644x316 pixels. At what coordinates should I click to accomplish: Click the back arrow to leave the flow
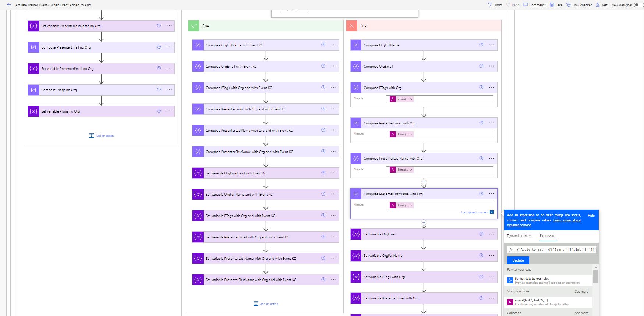[9, 5]
